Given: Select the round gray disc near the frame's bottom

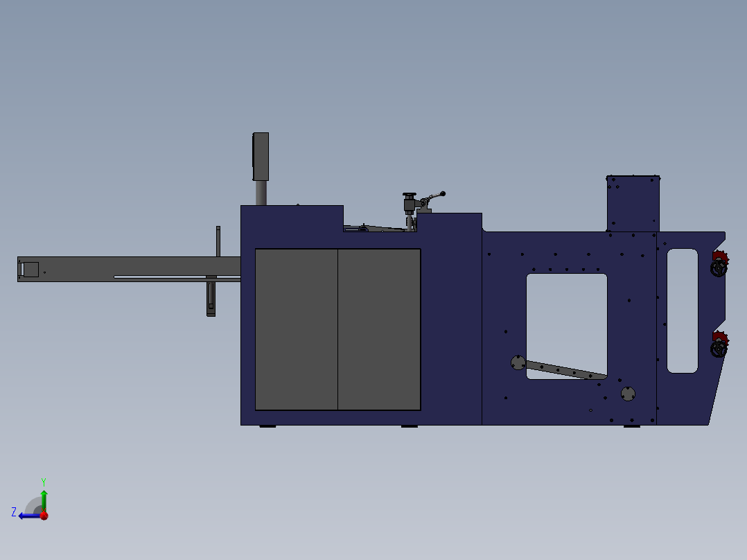Looking at the screenshot, I should [x=628, y=394].
